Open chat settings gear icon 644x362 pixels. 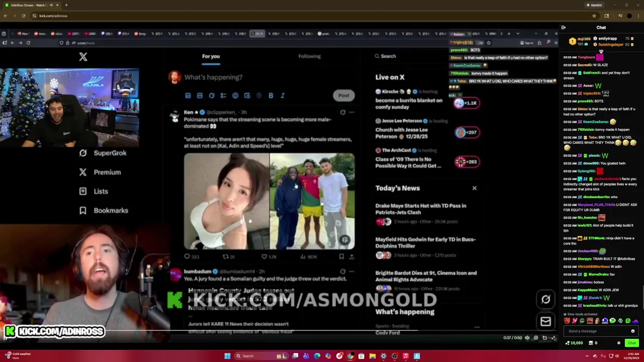619,343
